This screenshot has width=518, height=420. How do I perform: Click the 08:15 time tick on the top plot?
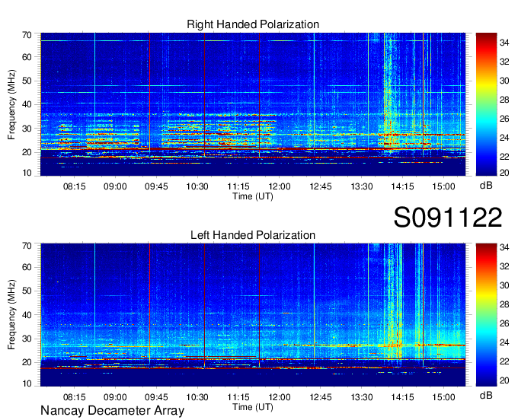point(74,186)
